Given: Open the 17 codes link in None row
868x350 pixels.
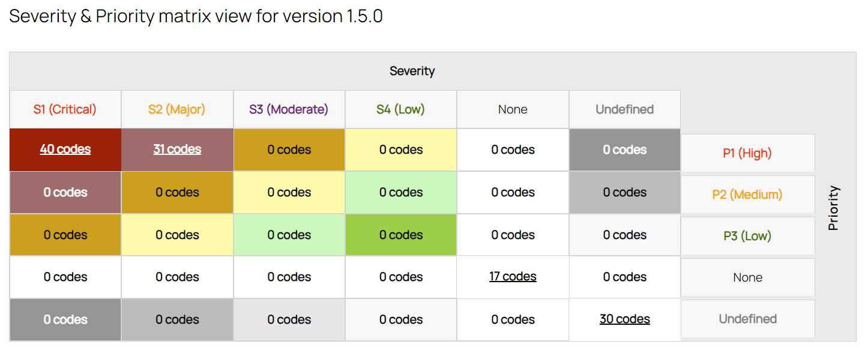Looking at the screenshot, I should click(513, 277).
